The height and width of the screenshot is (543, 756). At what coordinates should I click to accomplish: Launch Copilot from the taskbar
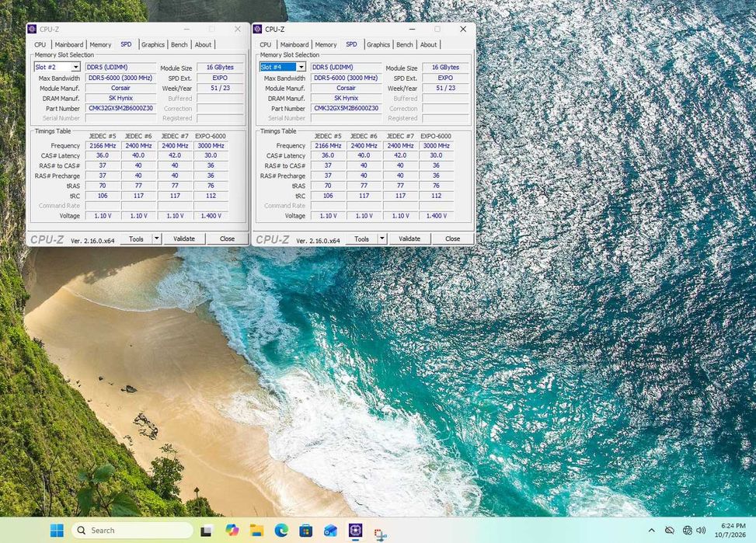click(x=232, y=531)
